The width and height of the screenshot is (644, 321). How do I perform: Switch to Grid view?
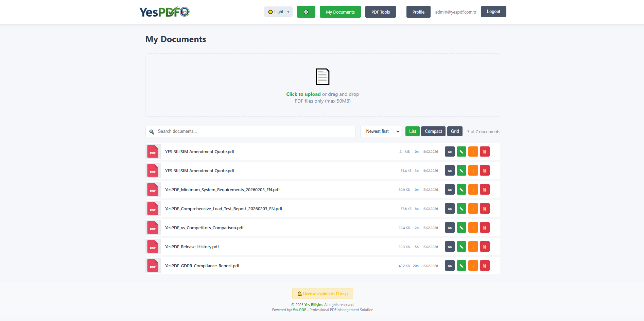tap(455, 131)
